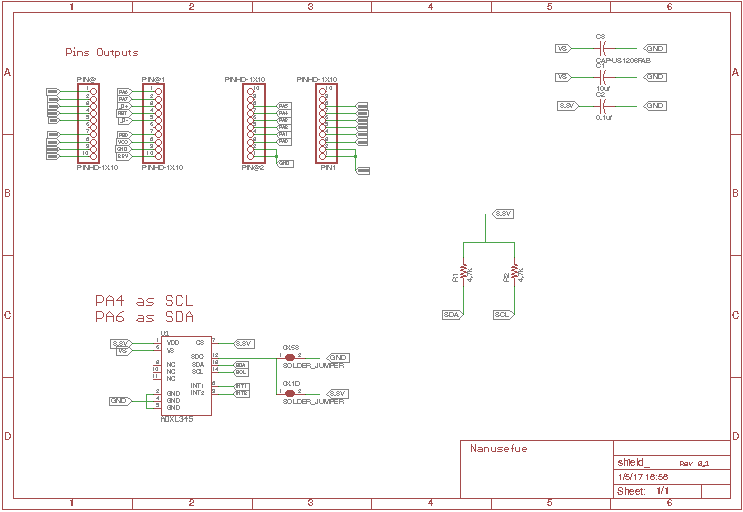Click the lower solder jumper pad

click(x=290, y=393)
